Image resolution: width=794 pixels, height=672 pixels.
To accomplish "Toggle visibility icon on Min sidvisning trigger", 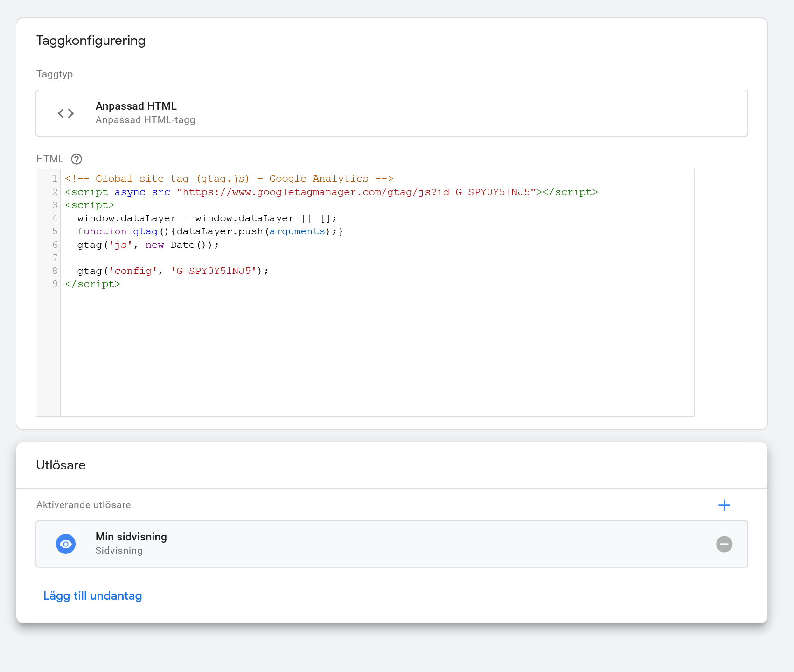I will point(66,544).
